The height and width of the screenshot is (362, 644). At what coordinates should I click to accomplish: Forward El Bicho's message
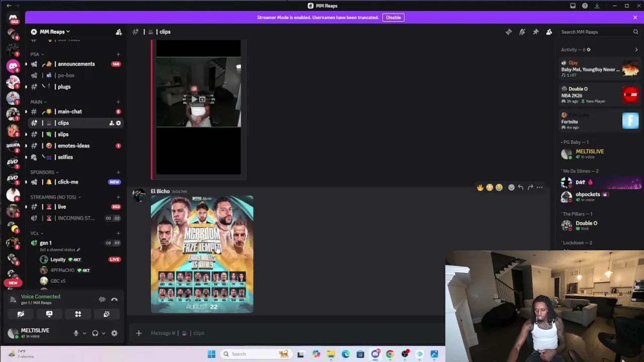[530, 188]
